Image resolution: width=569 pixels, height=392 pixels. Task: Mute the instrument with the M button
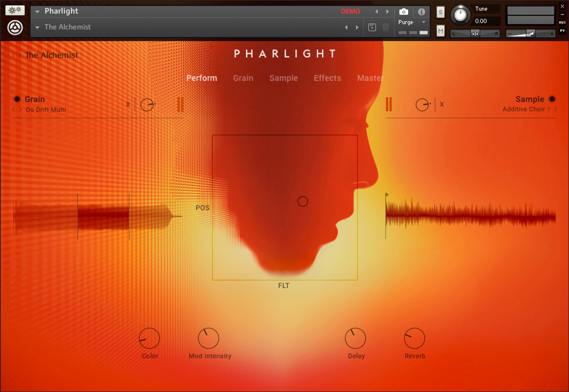[441, 31]
